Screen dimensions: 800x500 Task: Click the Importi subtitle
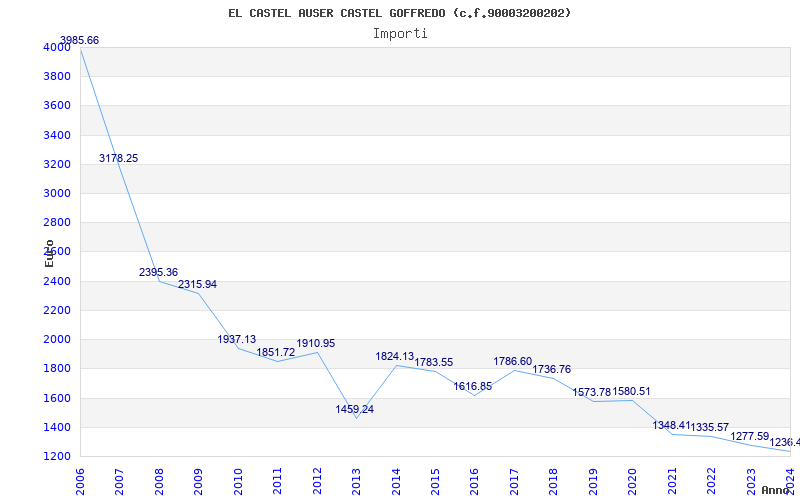tap(400, 34)
